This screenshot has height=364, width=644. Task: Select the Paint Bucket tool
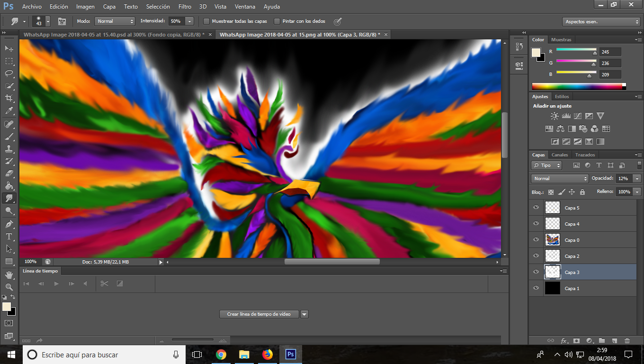tap(9, 186)
